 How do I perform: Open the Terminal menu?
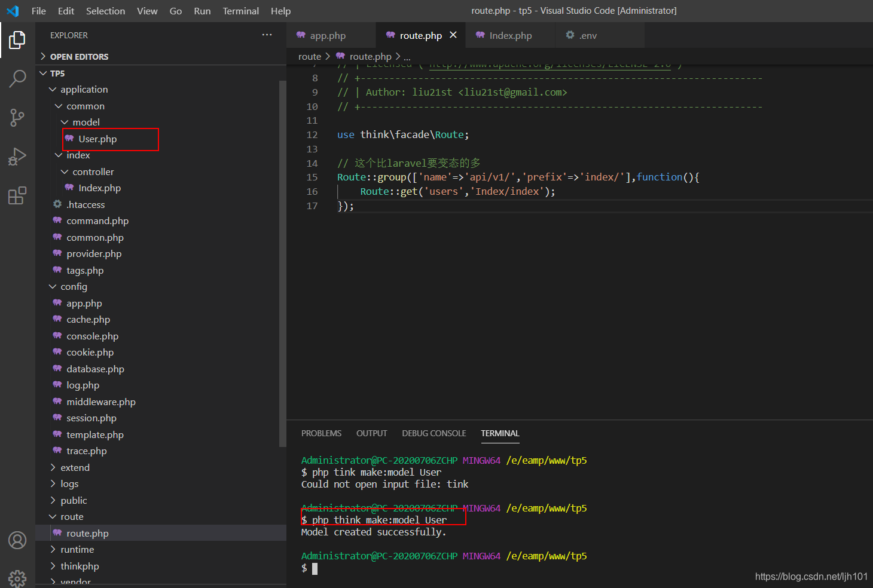(x=240, y=11)
